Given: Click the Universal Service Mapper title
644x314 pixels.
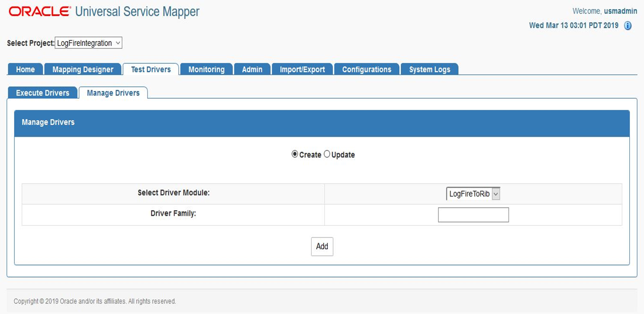Looking at the screenshot, I should 137,11.
